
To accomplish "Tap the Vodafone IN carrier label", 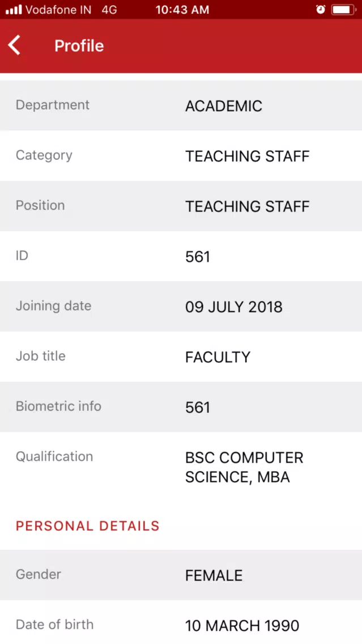I will point(58,10).
